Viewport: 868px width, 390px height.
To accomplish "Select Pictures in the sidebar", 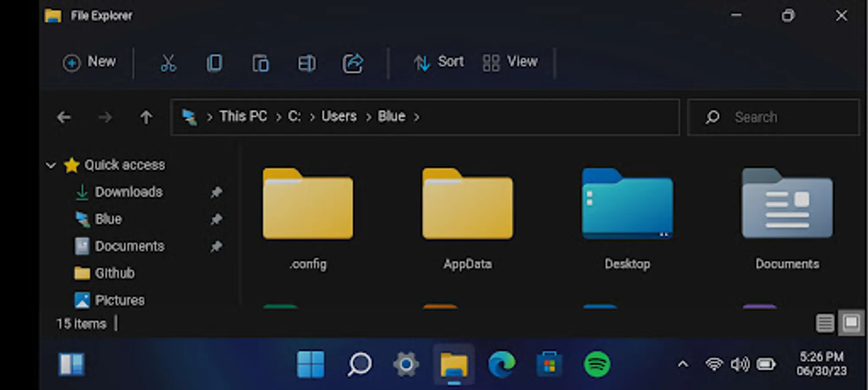I will tap(119, 300).
